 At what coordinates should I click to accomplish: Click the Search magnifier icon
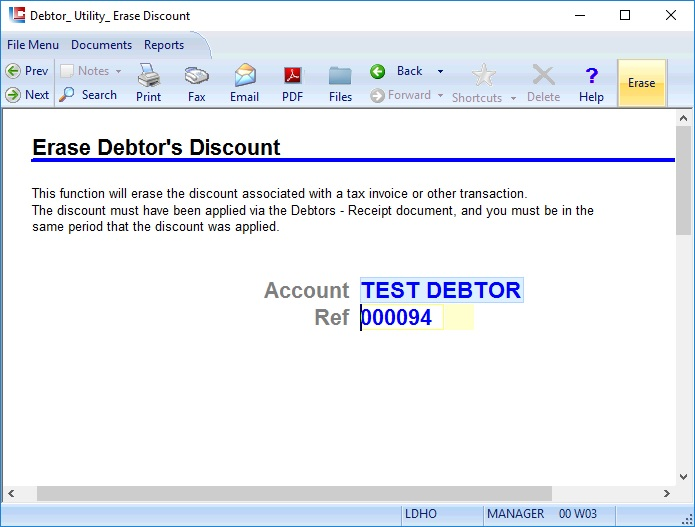66,94
